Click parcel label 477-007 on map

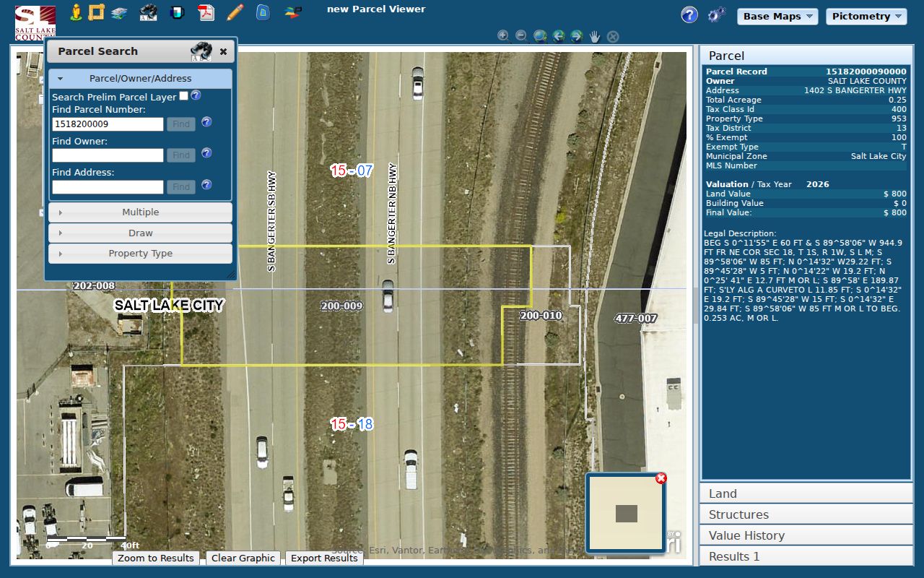(x=636, y=319)
